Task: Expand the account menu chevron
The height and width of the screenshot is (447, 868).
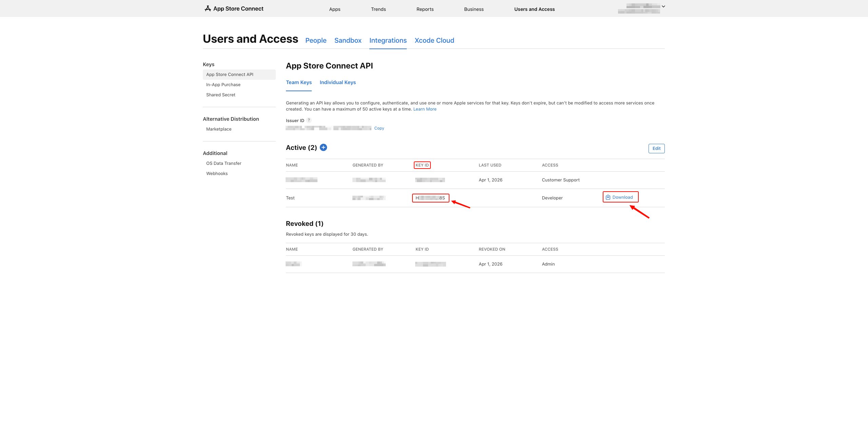Action: point(663,6)
